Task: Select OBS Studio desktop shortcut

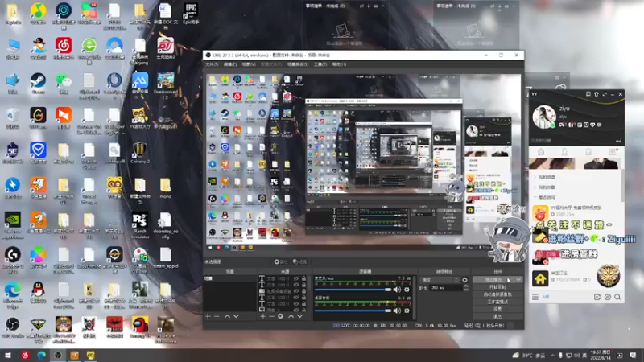Action: point(12,327)
